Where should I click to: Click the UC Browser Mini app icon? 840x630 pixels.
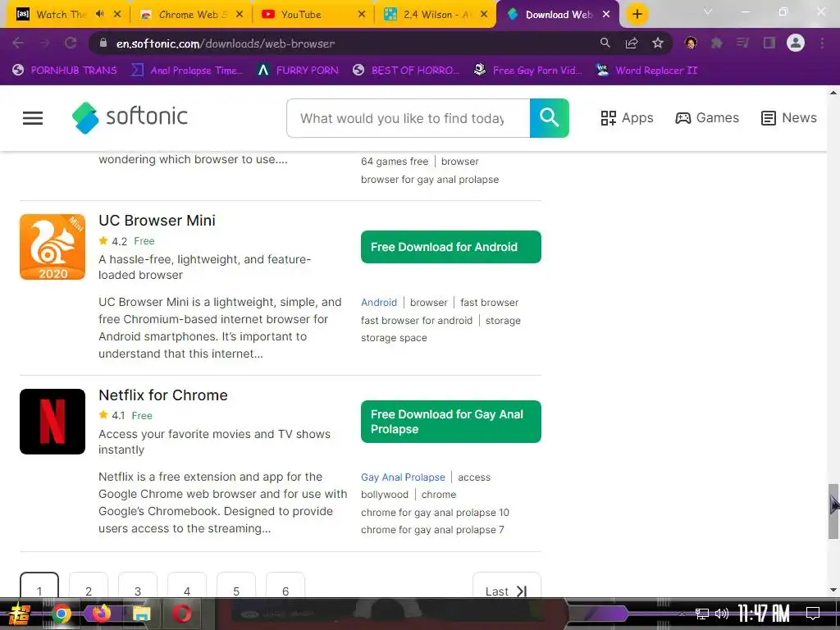(52, 247)
